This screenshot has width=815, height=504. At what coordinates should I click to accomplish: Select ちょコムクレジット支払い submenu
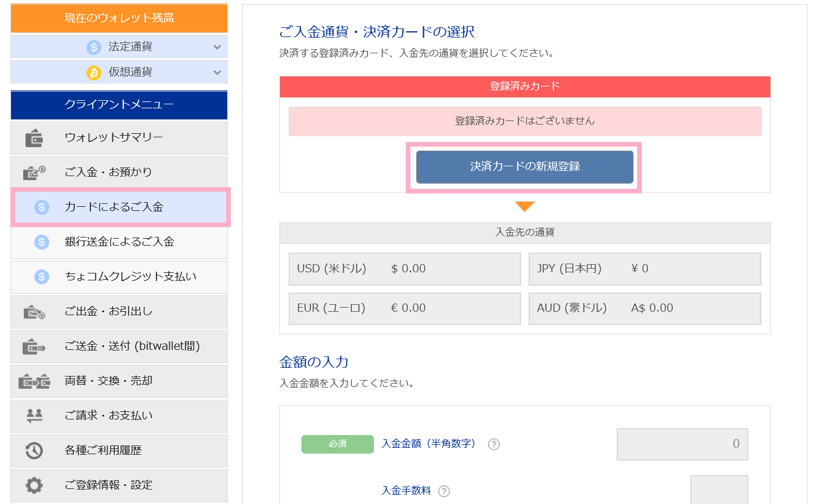point(119,277)
